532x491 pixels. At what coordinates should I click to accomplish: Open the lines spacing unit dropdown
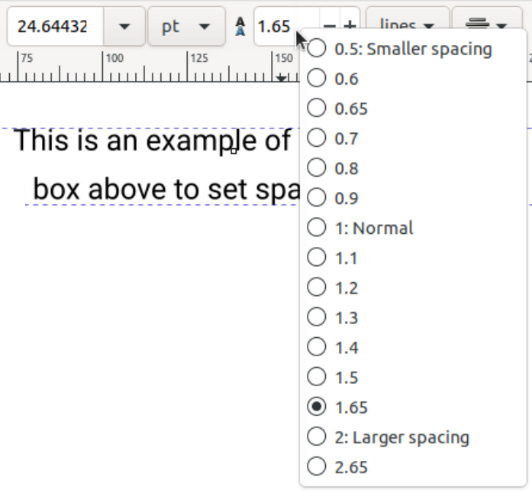[x=407, y=22]
